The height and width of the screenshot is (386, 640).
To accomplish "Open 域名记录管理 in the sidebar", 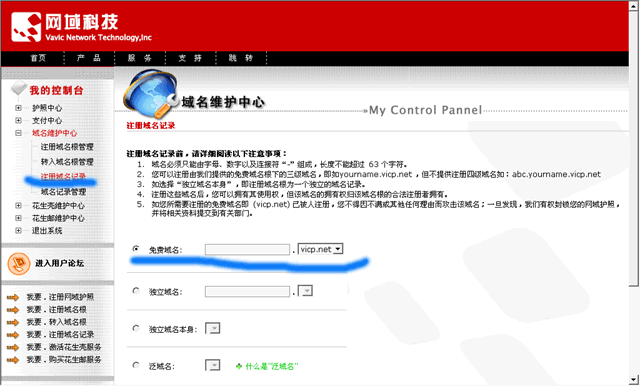I will point(63,192).
